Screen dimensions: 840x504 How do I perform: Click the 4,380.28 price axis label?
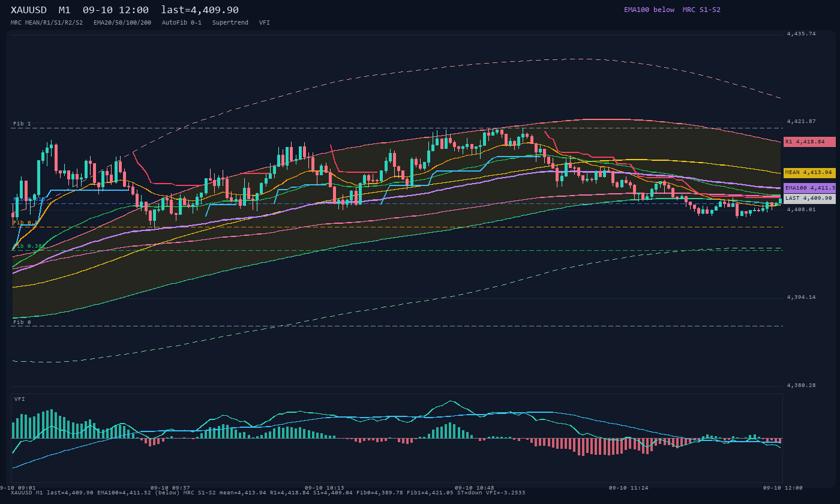[x=801, y=385]
